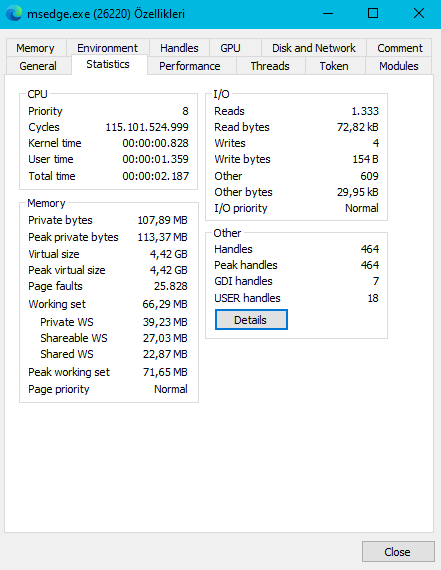Select Total time value 00:00:02.187
This screenshot has width=441, height=570.
(x=156, y=176)
